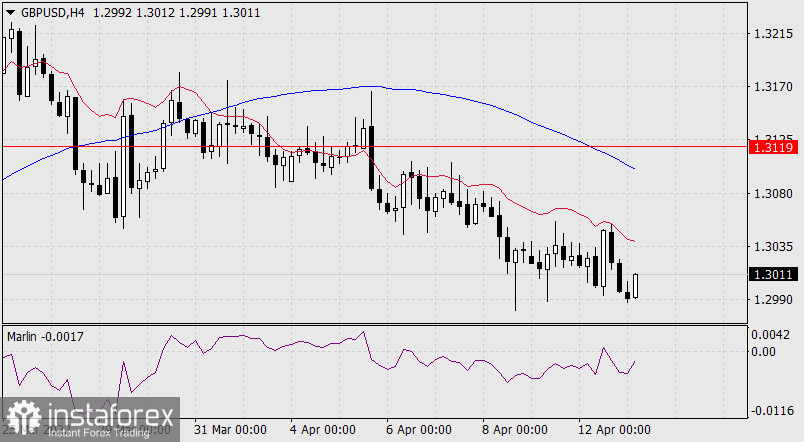804x442 pixels.
Task: Click the 1.3215 price axis value
Action: point(772,34)
